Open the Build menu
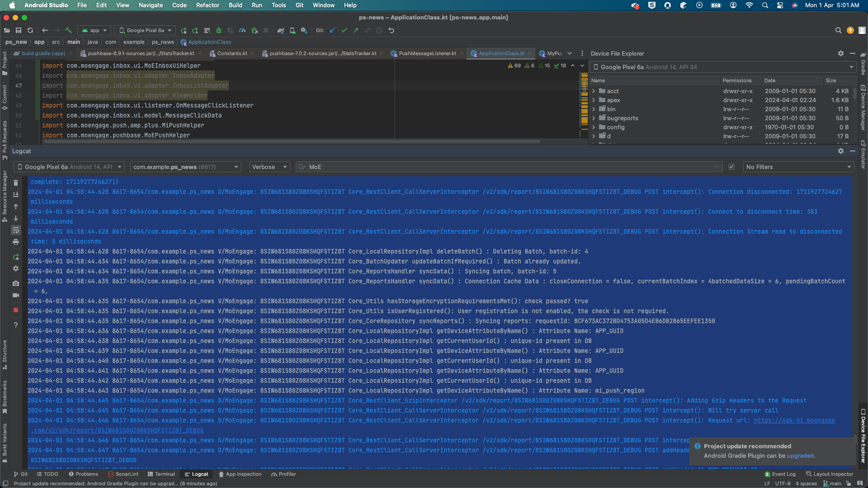Viewport: 868px width, 488px height. [x=235, y=5]
